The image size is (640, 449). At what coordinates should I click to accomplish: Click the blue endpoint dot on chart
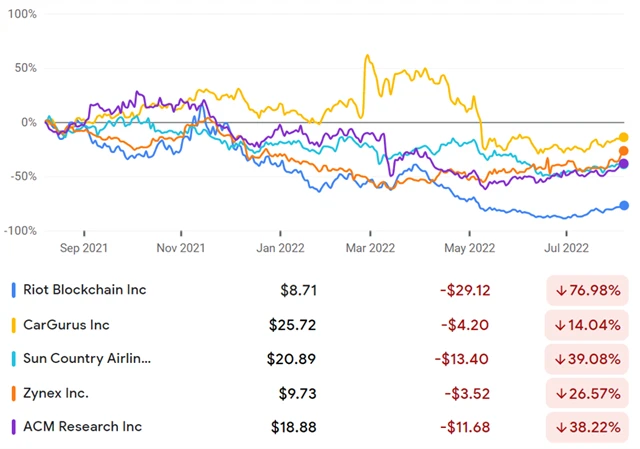624,206
